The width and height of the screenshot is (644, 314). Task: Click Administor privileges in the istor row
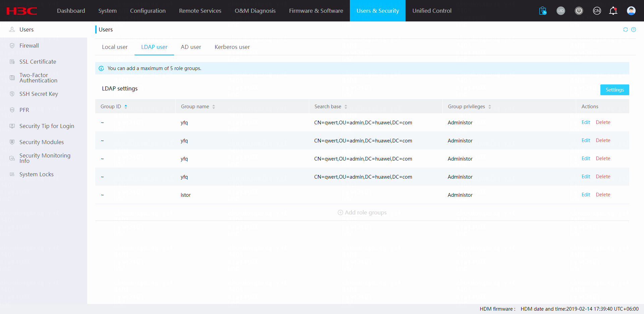pos(460,195)
